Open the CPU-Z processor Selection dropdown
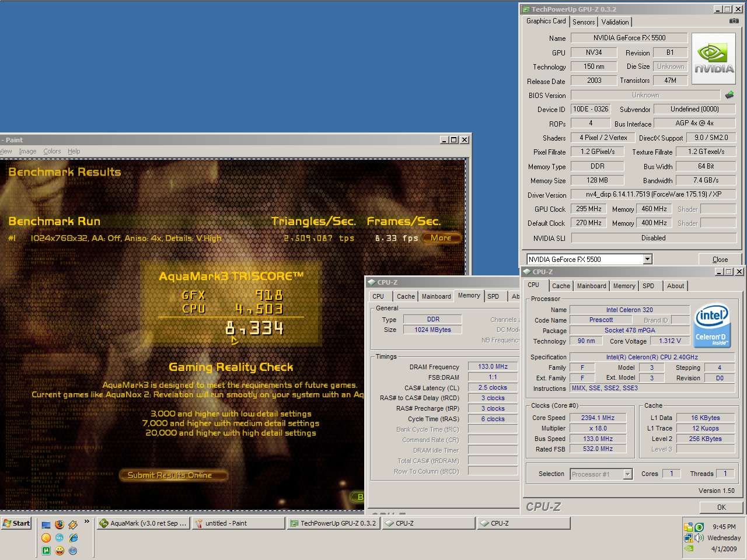 (x=627, y=474)
